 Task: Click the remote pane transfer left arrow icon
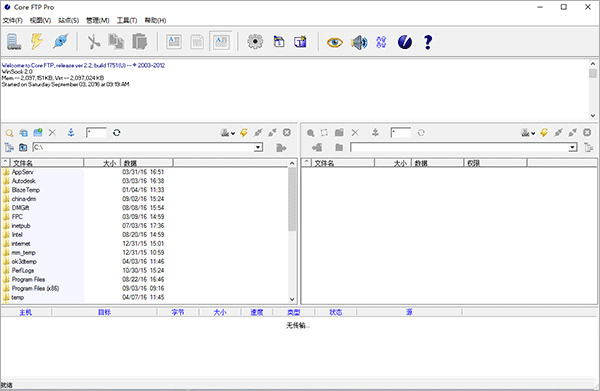click(317, 147)
